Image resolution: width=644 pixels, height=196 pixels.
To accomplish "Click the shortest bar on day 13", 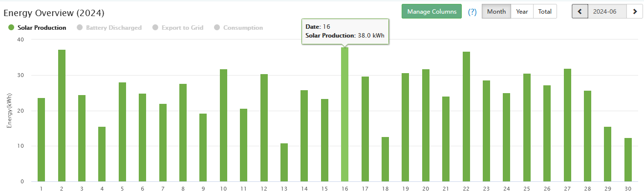I will [284, 162].
